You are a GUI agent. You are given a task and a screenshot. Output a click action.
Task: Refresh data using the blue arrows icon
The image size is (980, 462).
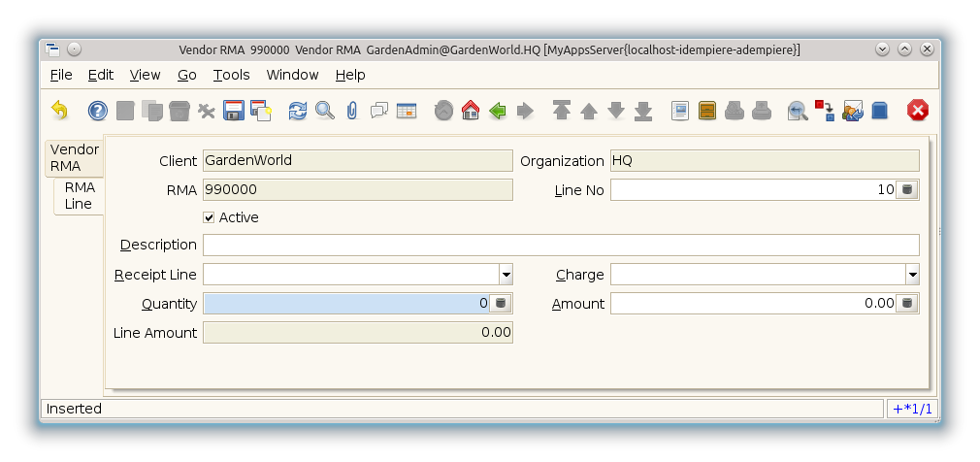298,111
